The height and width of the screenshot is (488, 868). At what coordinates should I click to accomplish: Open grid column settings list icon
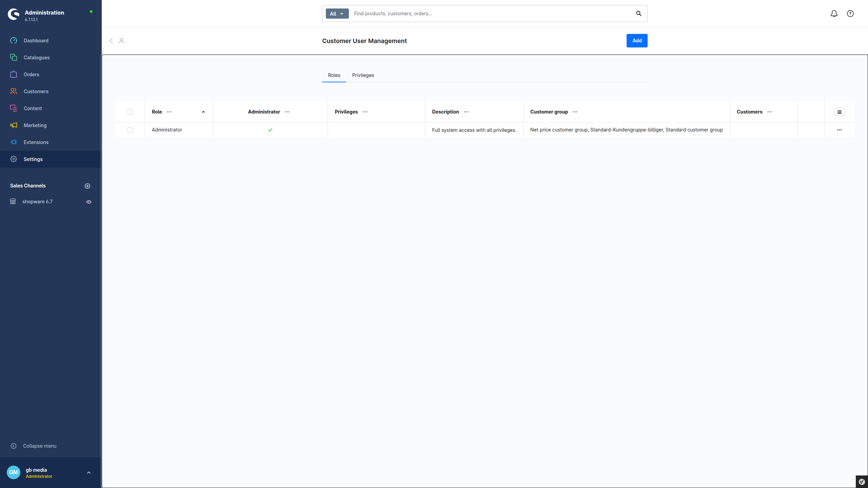[x=840, y=112]
